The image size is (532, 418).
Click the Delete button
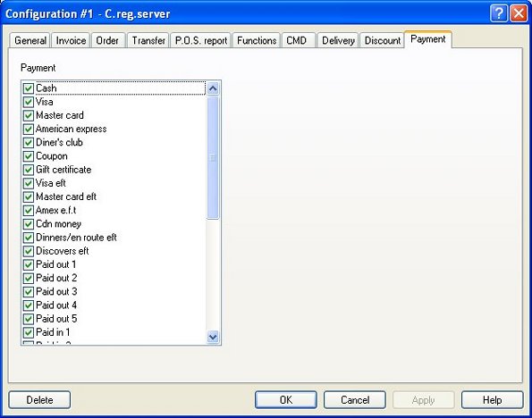click(x=39, y=400)
